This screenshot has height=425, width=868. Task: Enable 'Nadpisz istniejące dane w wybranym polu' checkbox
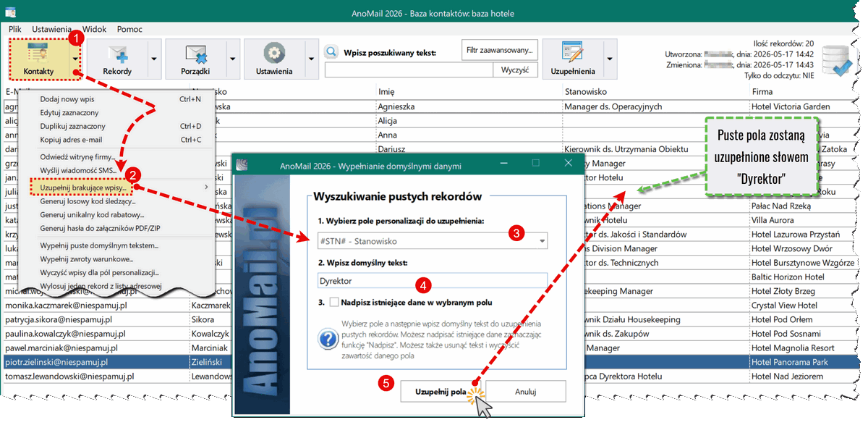(x=334, y=302)
